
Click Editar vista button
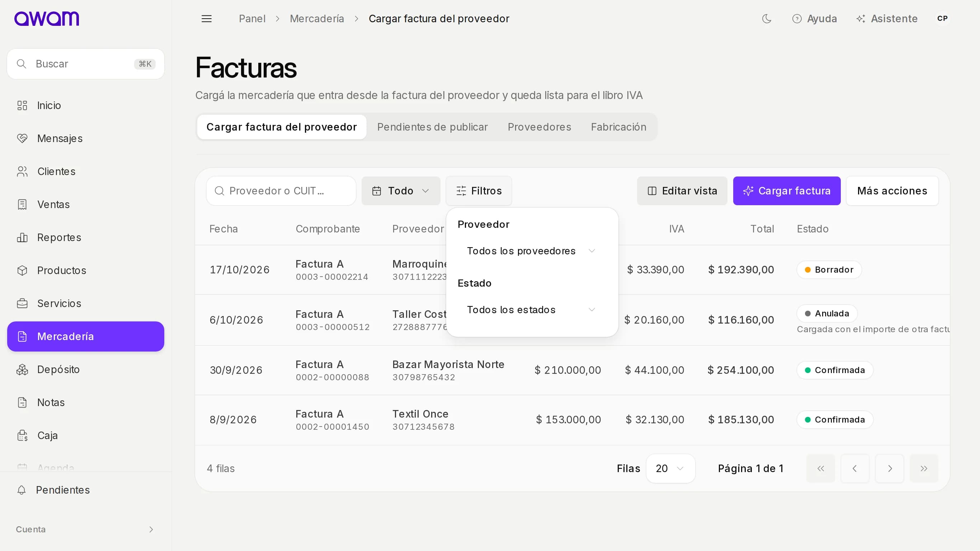682,190
